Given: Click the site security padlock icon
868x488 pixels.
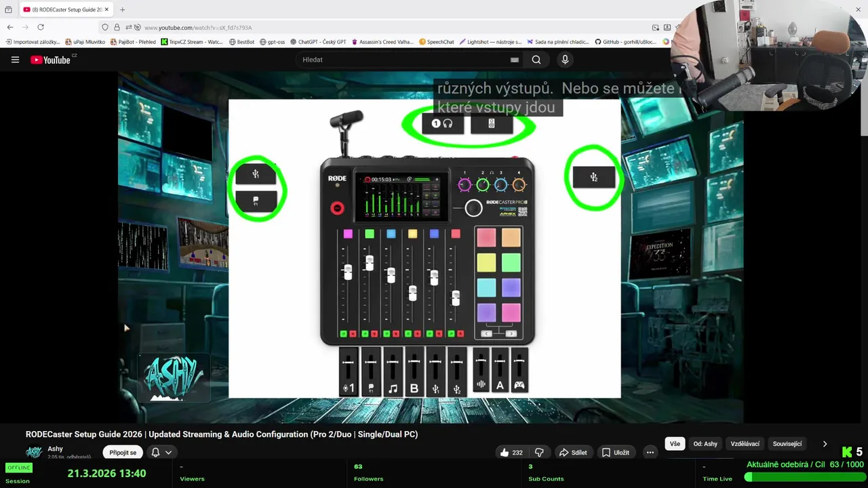Looking at the screenshot, I should tap(117, 27).
